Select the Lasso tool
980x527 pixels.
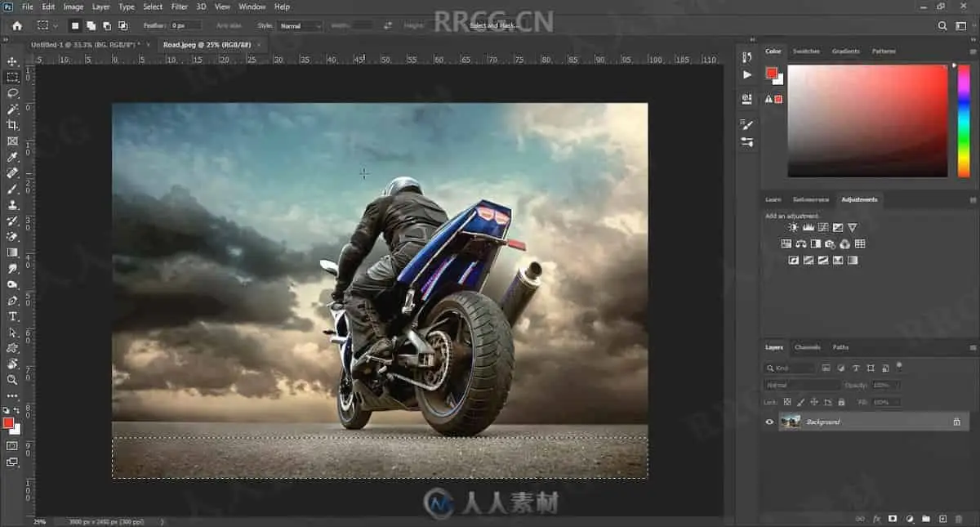coord(12,93)
